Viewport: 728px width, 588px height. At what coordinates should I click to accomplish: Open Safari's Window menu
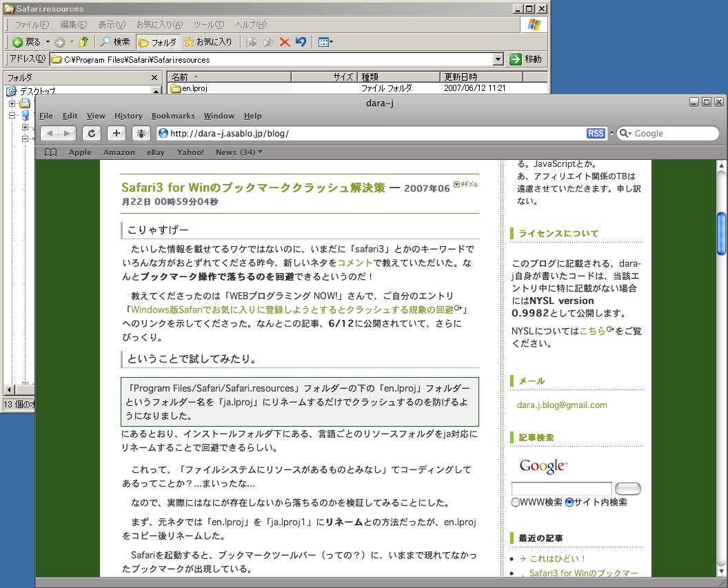[219, 116]
